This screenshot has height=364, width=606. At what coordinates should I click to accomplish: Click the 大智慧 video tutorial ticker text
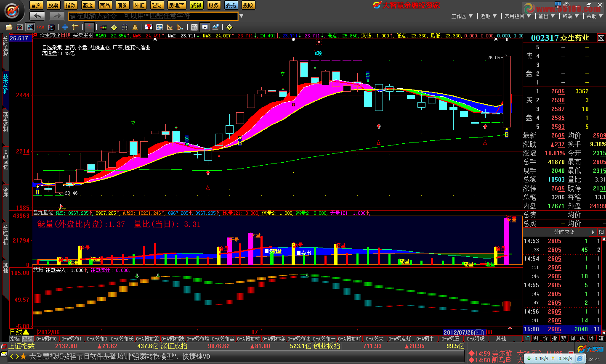[x=120, y=356]
